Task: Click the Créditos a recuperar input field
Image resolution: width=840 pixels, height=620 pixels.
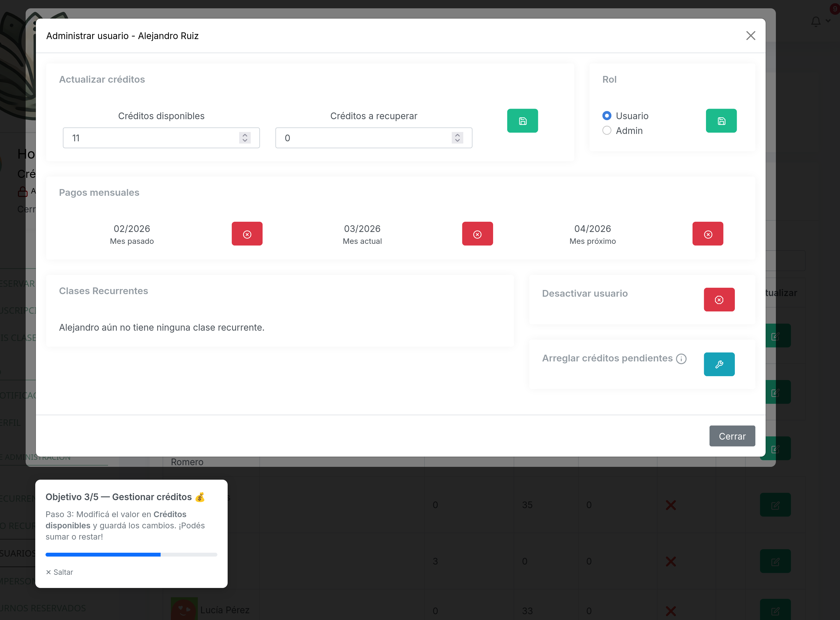Action: pos(360,138)
